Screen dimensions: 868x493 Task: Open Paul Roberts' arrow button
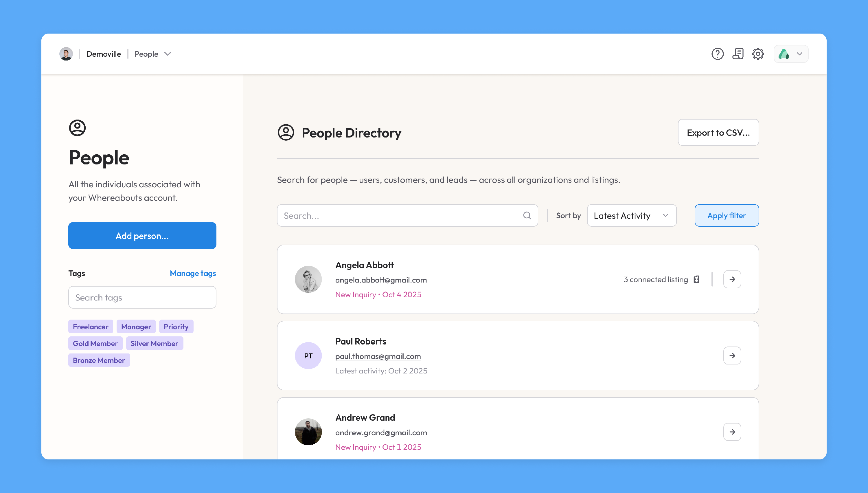pyautogui.click(x=732, y=355)
